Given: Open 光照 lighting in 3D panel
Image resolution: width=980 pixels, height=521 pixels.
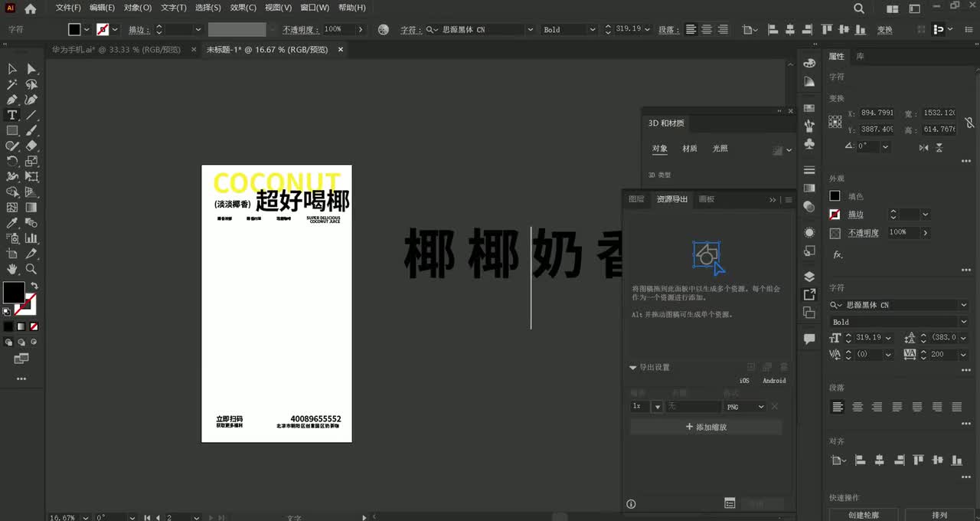Looking at the screenshot, I should click(x=720, y=149).
